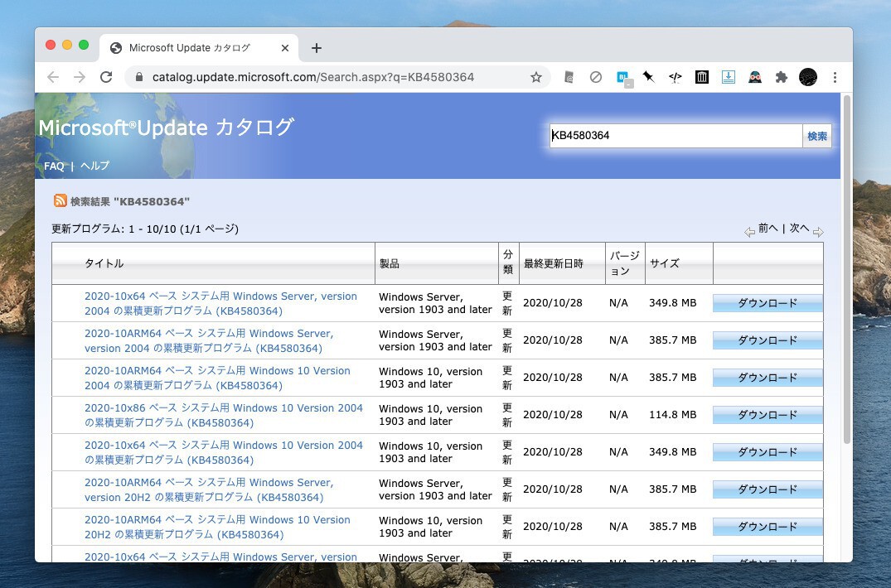
Task: Open Chrome's three-dot menu
Action: point(835,77)
